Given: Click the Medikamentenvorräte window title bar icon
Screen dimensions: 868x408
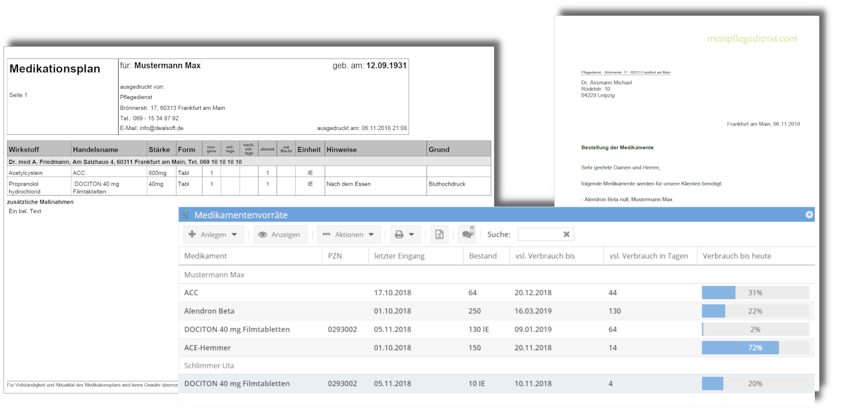Looking at the screenshot, I should coord(186,214).
